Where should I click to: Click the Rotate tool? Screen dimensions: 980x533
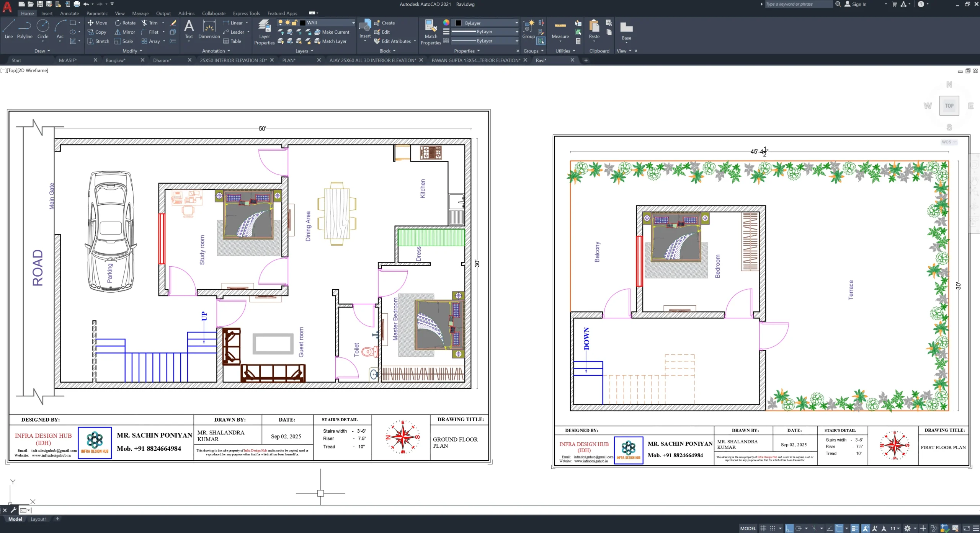point(125,23)
